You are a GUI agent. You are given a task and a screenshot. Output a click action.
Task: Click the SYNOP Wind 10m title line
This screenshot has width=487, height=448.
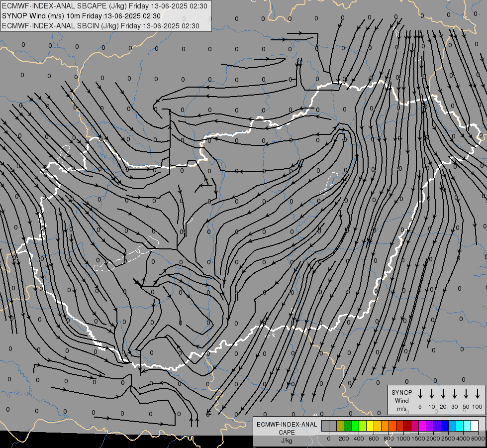click(x=81, y=16)
